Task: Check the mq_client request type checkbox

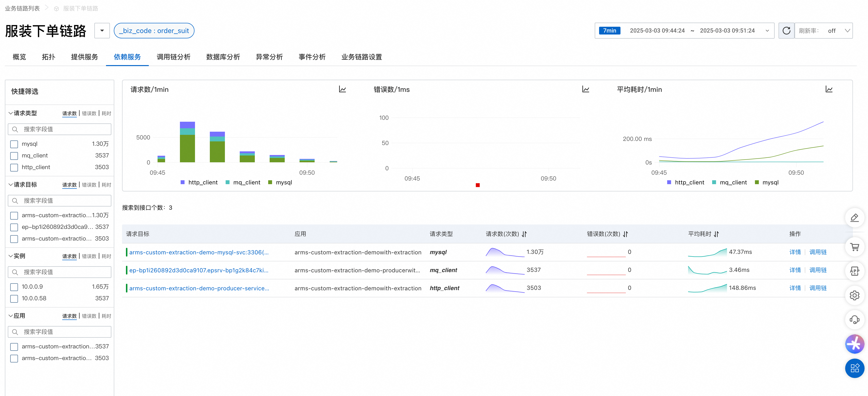Action: [x=14, y=156]
